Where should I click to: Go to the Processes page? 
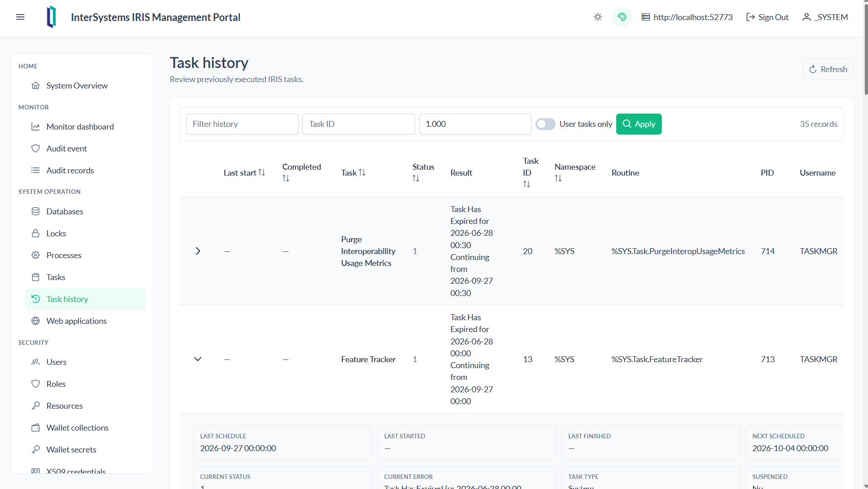coord(85,255)
